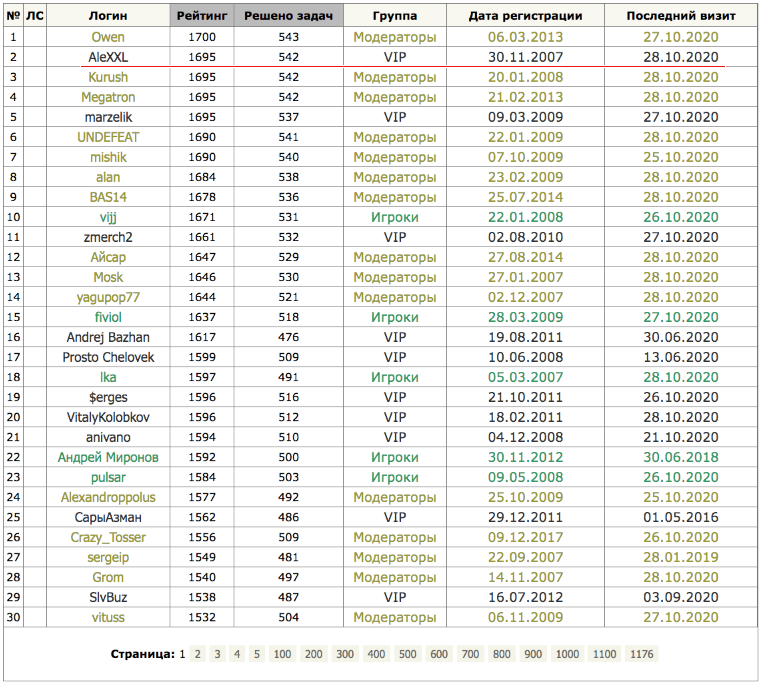The image size is (761, 684).
Task: Go to page 5 of ranking
Action: tap(257, 654)
